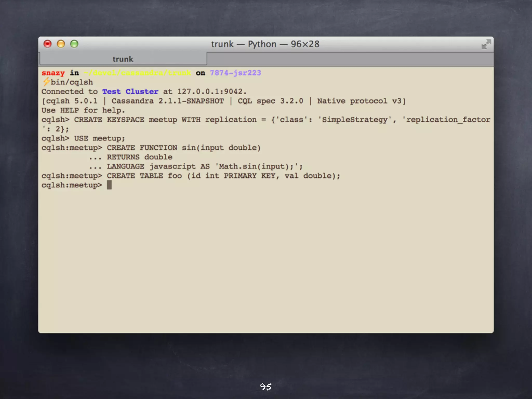This screenshot has width=532, height=399.
Task: Click the 'Use HELP for help.' line
Action: click(x=83, y=110)
